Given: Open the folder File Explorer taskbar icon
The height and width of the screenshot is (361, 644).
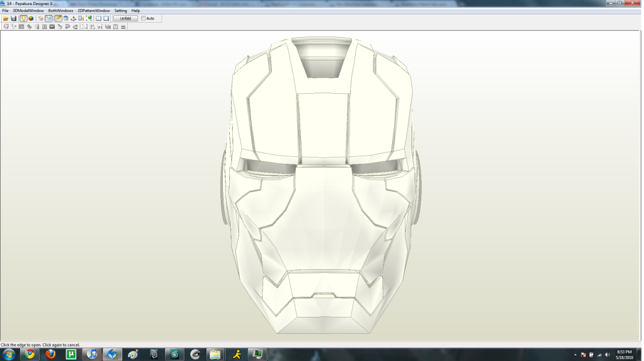Looking at the screenshot, I should [x=215, y=355].
